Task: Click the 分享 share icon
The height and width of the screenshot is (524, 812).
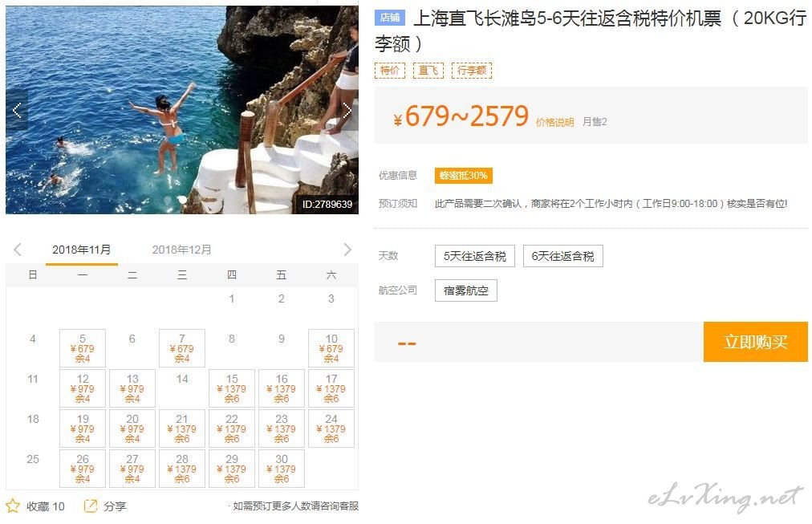Action: pos(91,506)
